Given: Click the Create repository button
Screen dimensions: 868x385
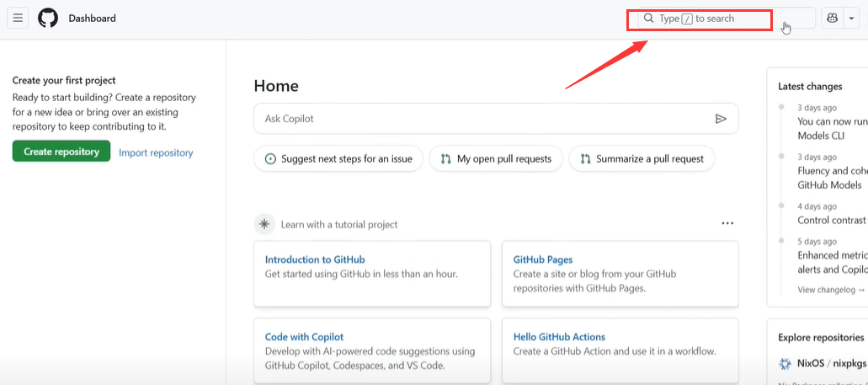Looking at the screenshot, I should pyautogui.click(x=61, y=152).
